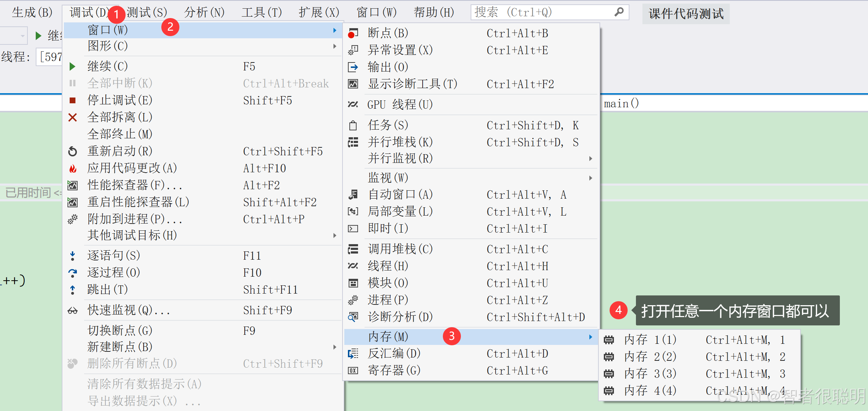Select 内存 1(1) from memory submenu

click(650, 339)
